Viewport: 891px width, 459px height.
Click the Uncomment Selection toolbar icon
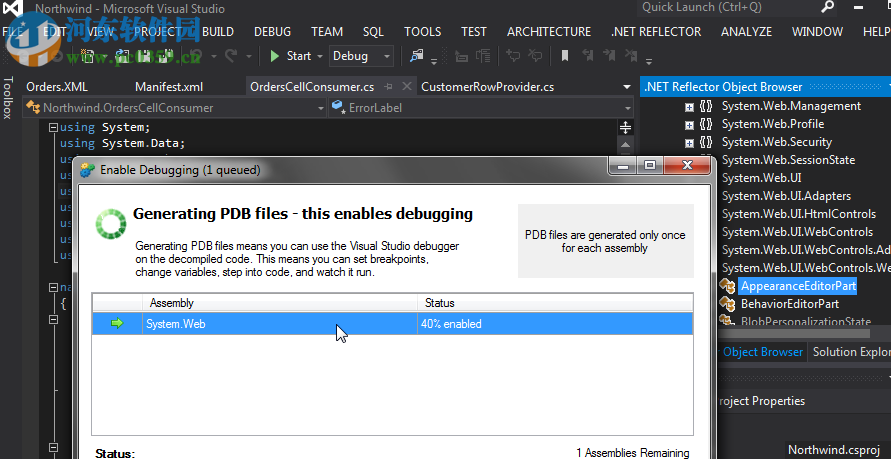535,56
